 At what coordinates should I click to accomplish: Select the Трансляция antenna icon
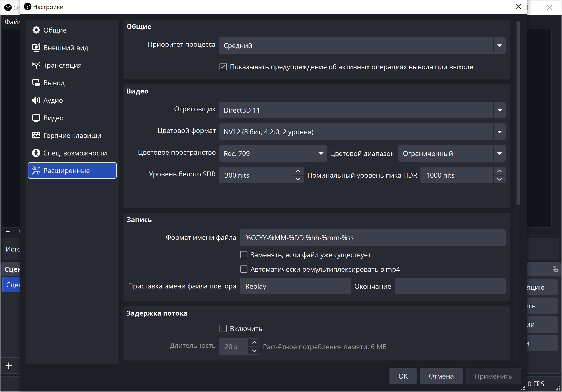pyautogui.click(x=36, y=65)
